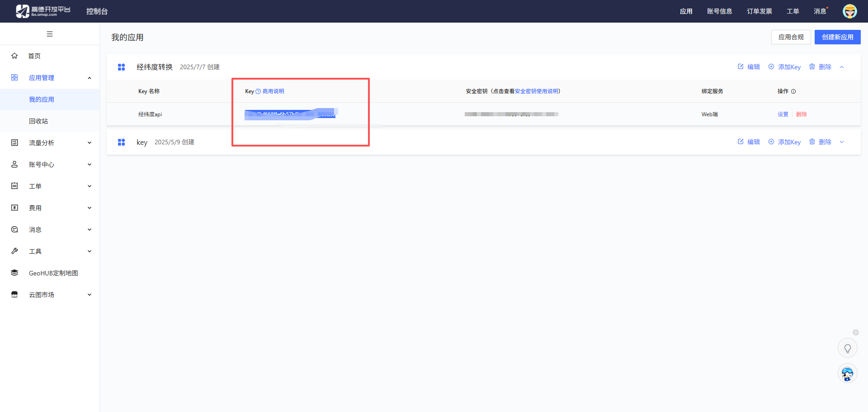Click 设置 for the 经纬度api key

point(783,114)
